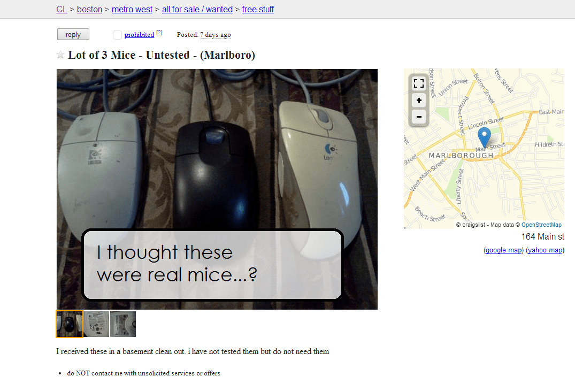Viewport: 575px width, 392px height.
Task: Open all for sale / wanted category
Action: [197, 10]
